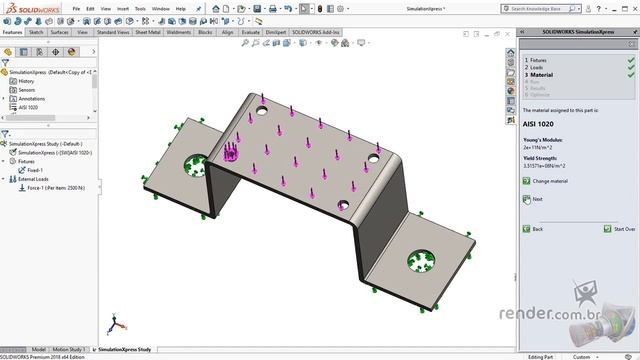Image resolution: width=640 pixels, height=360 pixels.
Task: Open Design Library task pane tab
Action: 511,62
